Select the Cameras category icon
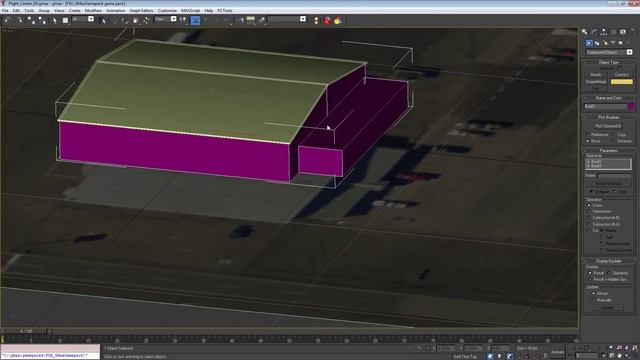This screenshot has width=640, height=360. (613, 43)
